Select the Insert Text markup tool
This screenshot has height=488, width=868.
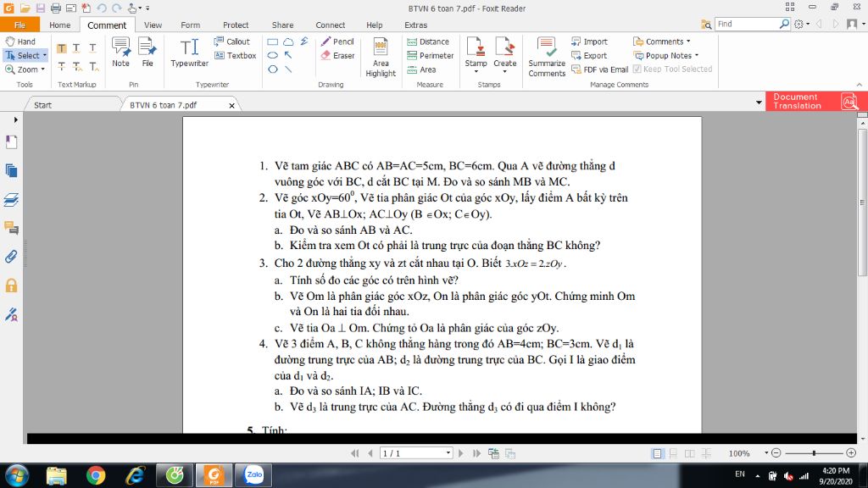(x=93, y=67)
